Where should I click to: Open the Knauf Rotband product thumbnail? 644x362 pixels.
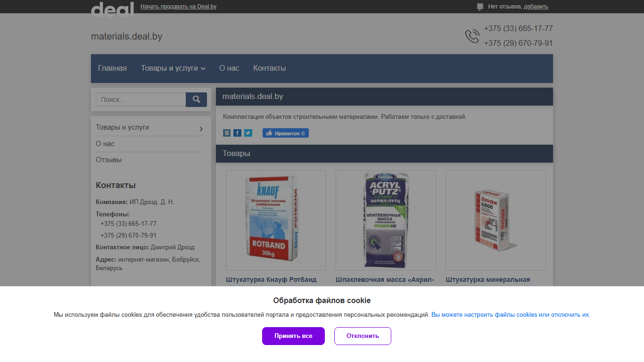click(276, 220)
